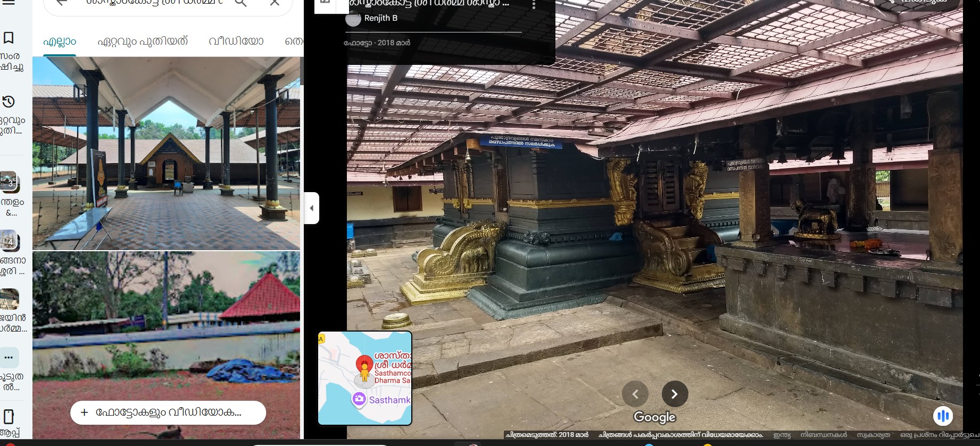
Task: Open recent place thumbnail numbered 3 in sidebar
Action: tap(10, 183)
